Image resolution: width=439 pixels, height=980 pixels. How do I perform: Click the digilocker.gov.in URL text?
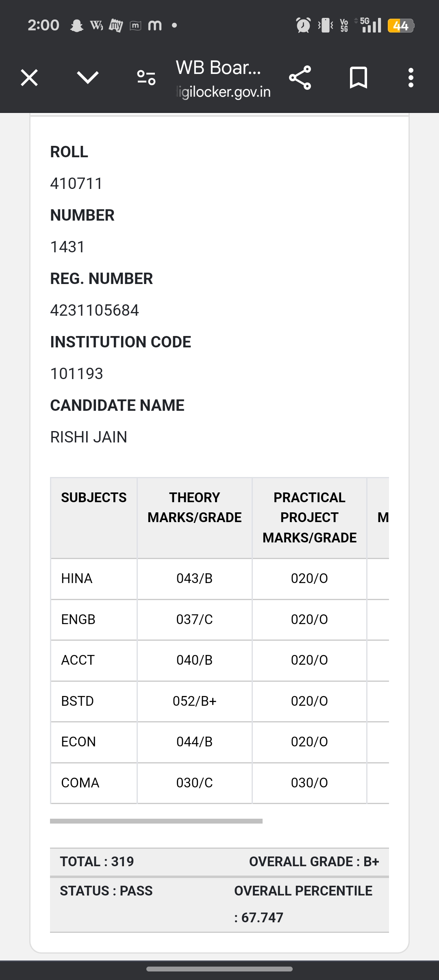[x=224, y=92]
